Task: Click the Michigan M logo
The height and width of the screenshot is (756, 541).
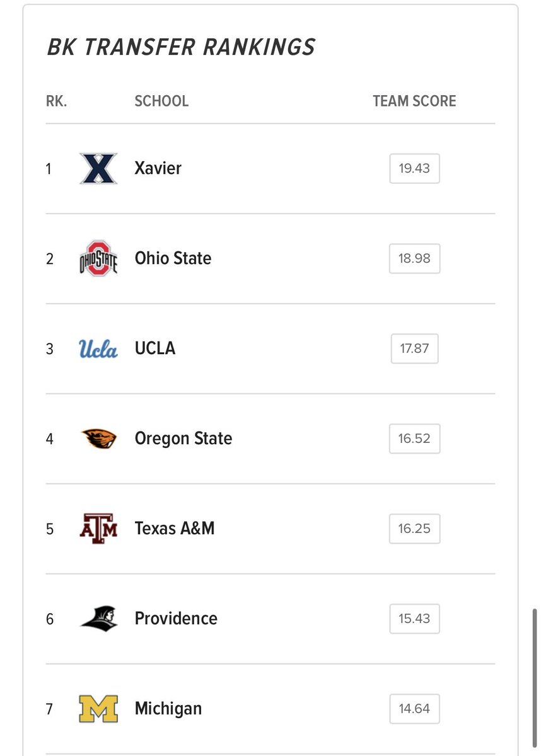Action: (99, 709)
